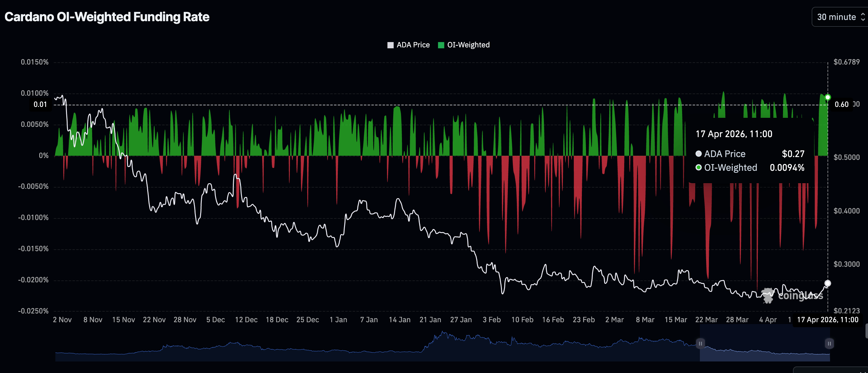The image size is (868, 373).
Task: Click the 0.60 right axis crosshair label
Action: [x=841, y=105]
